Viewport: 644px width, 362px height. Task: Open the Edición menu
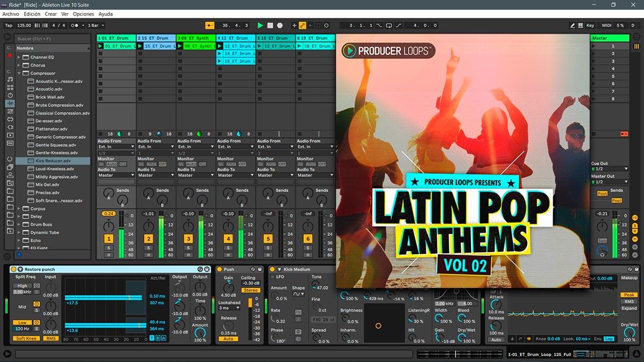point(32,14)
